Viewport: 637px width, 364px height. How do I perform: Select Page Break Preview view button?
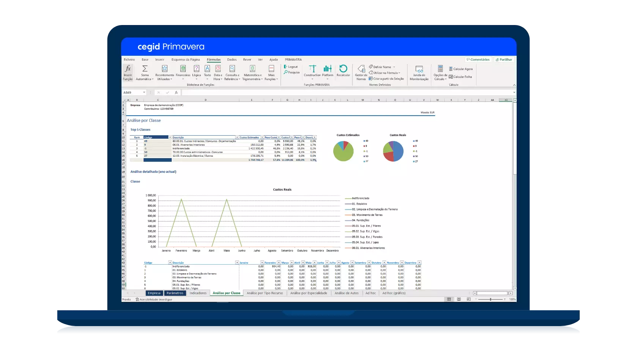point(468,299)
